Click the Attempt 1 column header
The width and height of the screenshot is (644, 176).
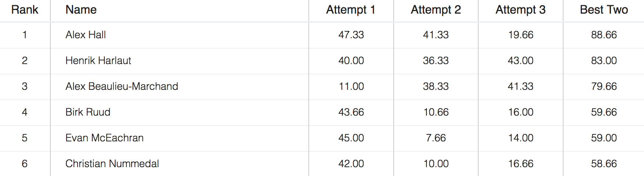point(351,10)
